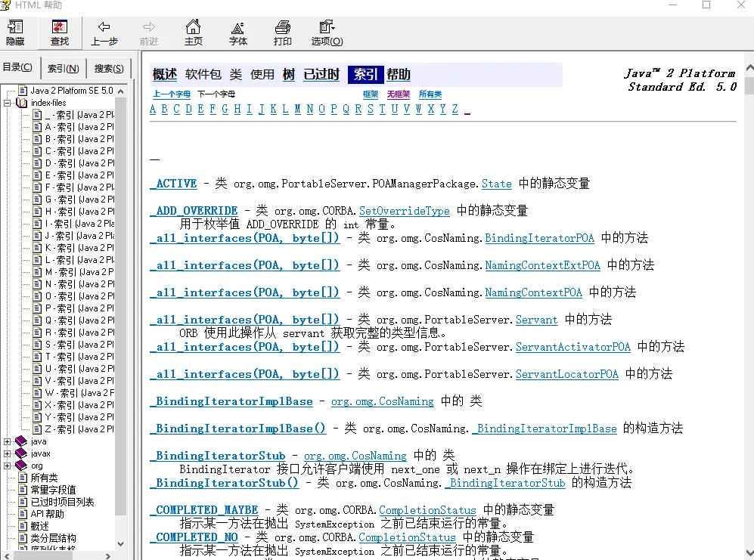Click the 打印 (Print) toolbar icon
754x560 pixels.
click(x=283, y=32)
